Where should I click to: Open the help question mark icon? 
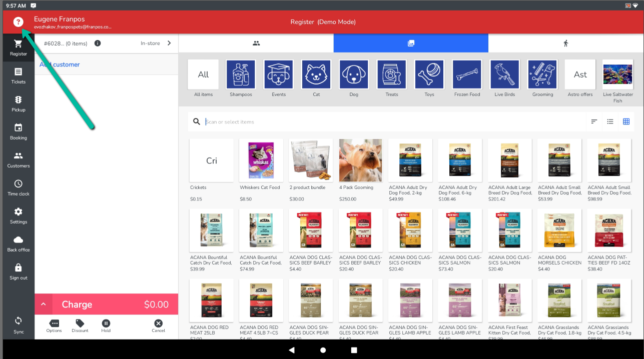tap(18, 22)
